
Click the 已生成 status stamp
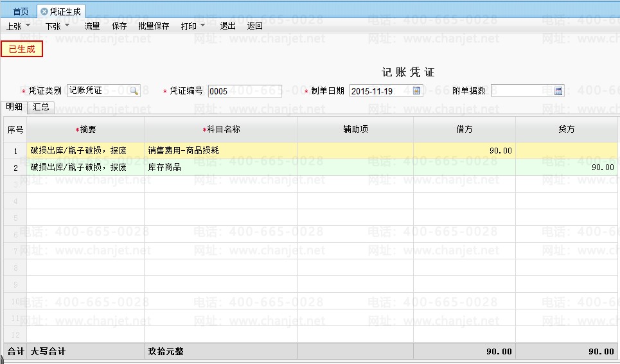[x=22, y=49]
